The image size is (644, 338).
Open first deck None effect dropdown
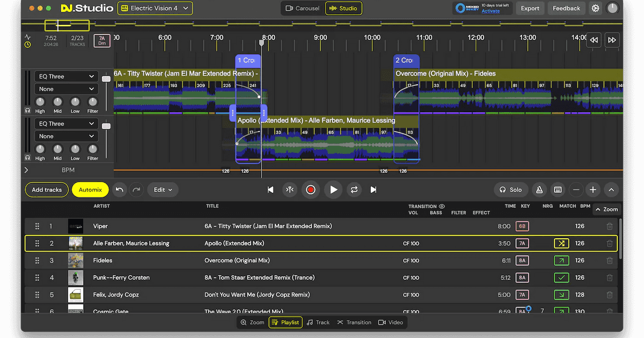66,89
